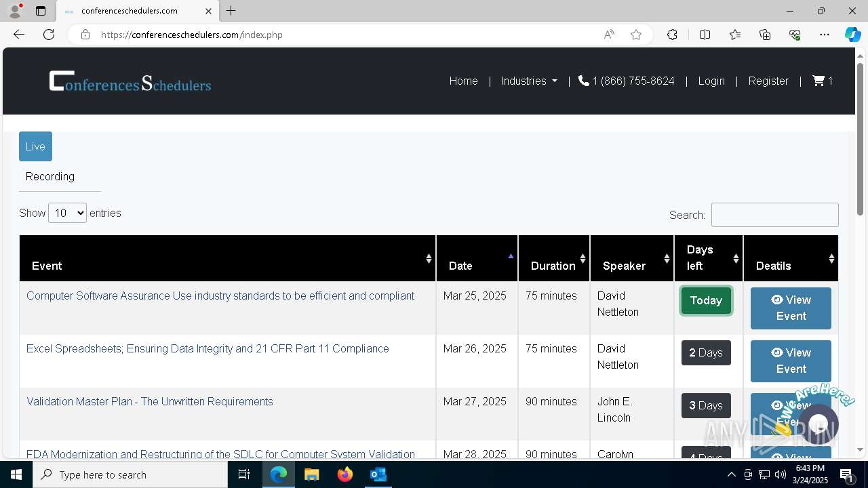The image size is (868, 488).
Task: Open FDA Modernization SDLC event link
Action: click(x=220, y=454)
